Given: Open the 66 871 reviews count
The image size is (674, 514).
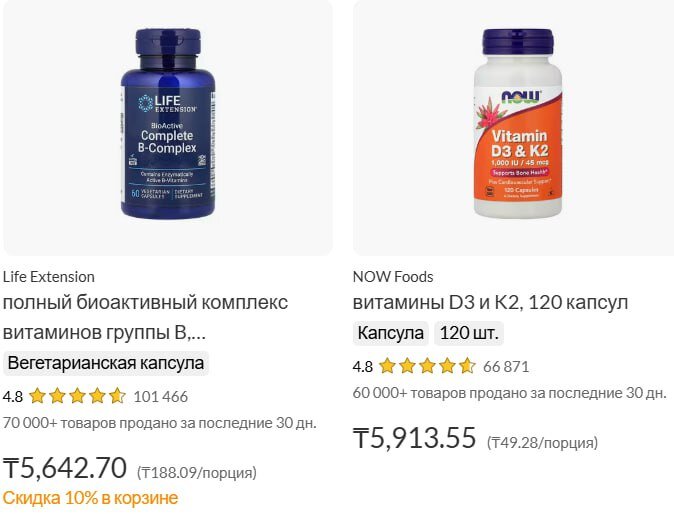Looking at the screenshot, I should click(506, 366).
